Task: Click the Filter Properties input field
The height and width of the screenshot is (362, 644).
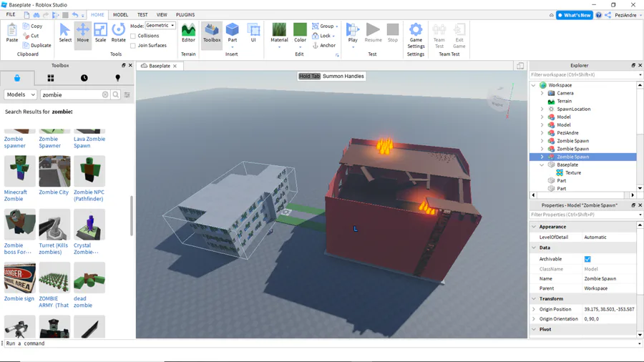Action: coord(584,215)
